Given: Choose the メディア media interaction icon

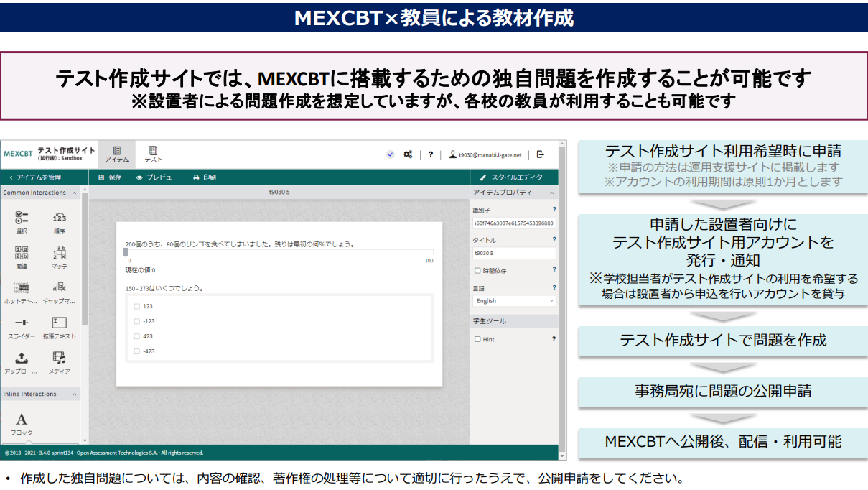Looking at the screenshot, I should (60, 357).
